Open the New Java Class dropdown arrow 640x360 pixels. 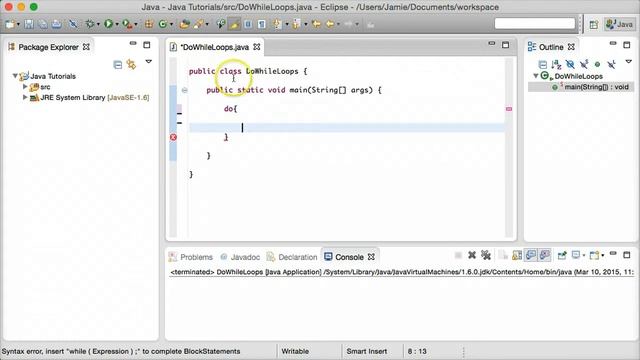171,24
